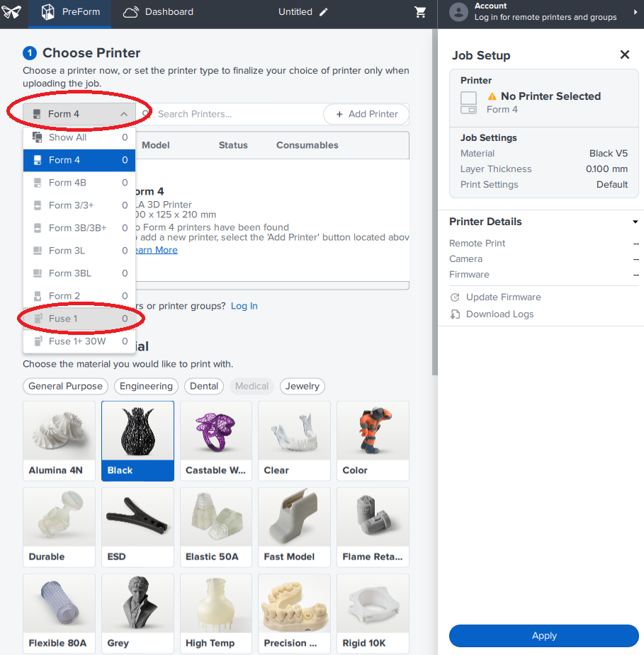Click the Formlabs butterfly logo icon
Viewport: 644px width, 655px height.
tap(13, 12)
